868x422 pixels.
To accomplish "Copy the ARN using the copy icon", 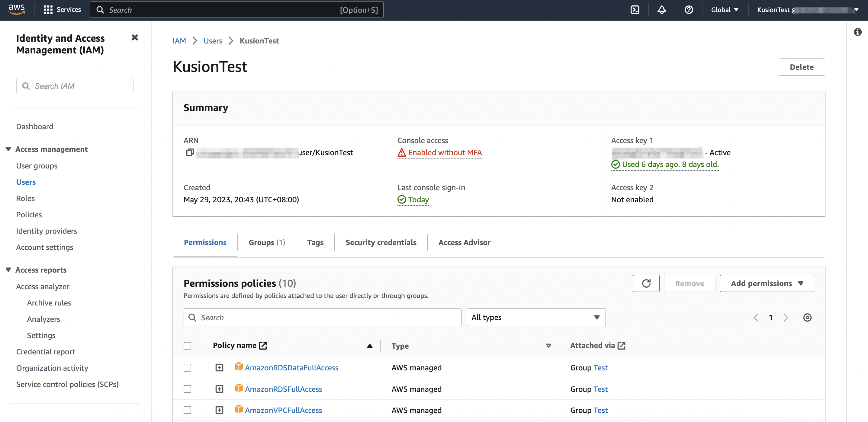I will pos(190,152).
